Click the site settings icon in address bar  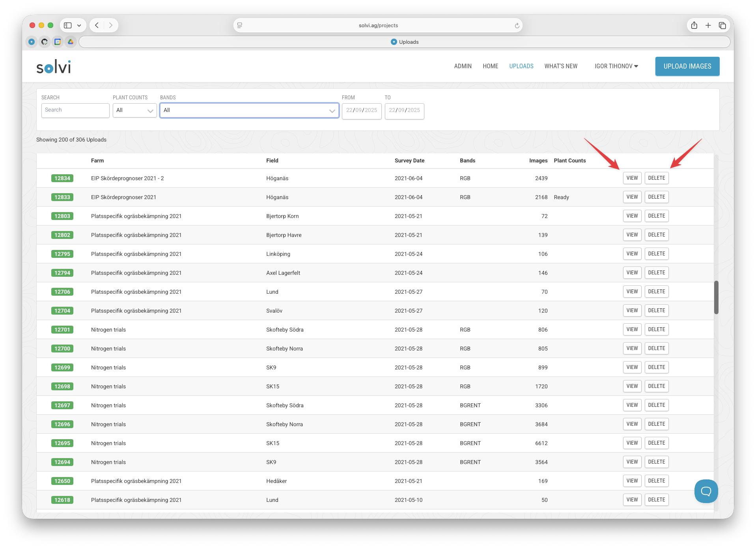click(240, 25)
